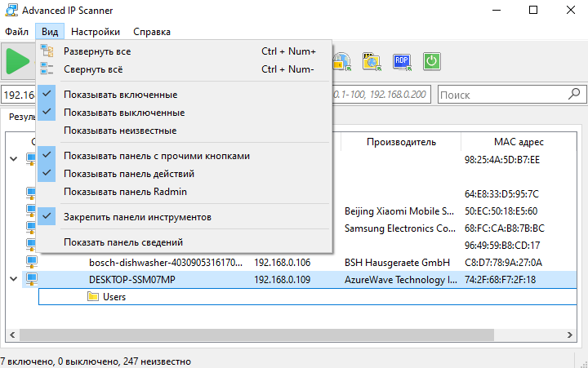The image size is (588, 368).
Task: Open the Настройки menu
Action: point(96,32)
